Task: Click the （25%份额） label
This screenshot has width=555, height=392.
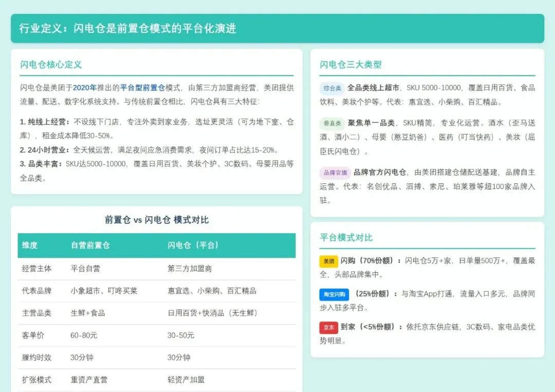Action: click(375, 294)
